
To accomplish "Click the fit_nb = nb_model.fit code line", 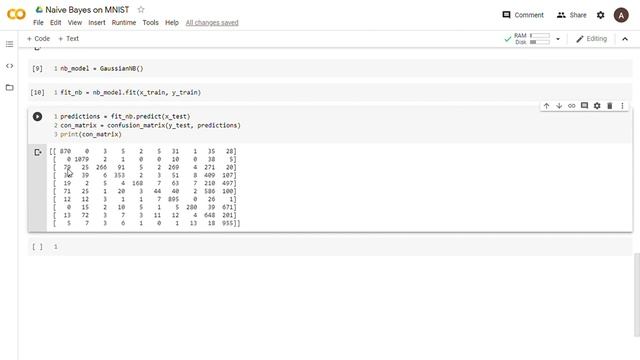I will [x=131, y=93].
